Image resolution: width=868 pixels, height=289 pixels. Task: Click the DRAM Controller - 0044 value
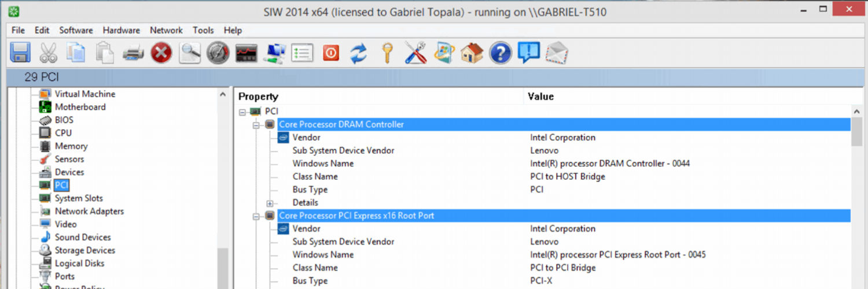point(610,164)
